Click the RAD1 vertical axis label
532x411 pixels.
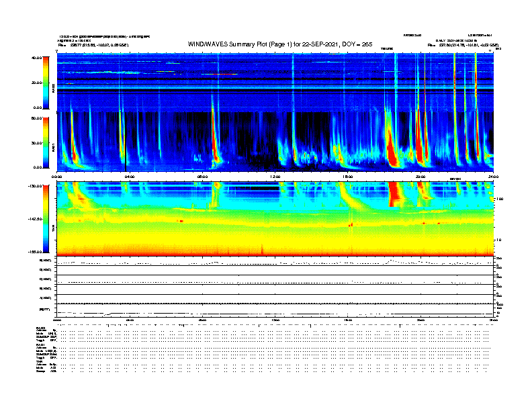point(53,148)
